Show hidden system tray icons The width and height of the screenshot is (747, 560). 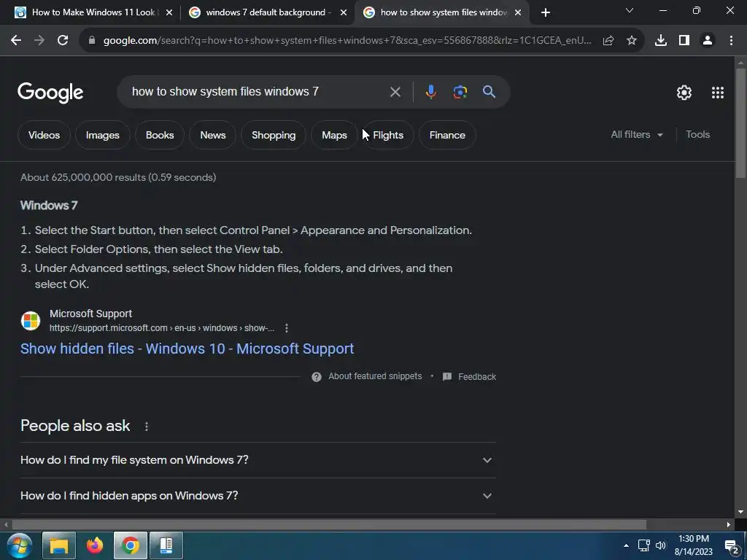pos(626,545)
